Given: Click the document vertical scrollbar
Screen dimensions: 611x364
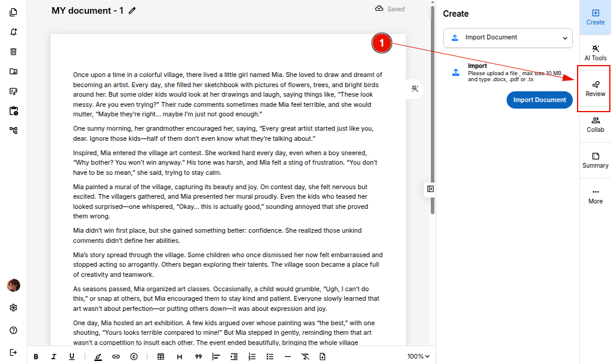Looking at the screenshot, I should [433, 119].
